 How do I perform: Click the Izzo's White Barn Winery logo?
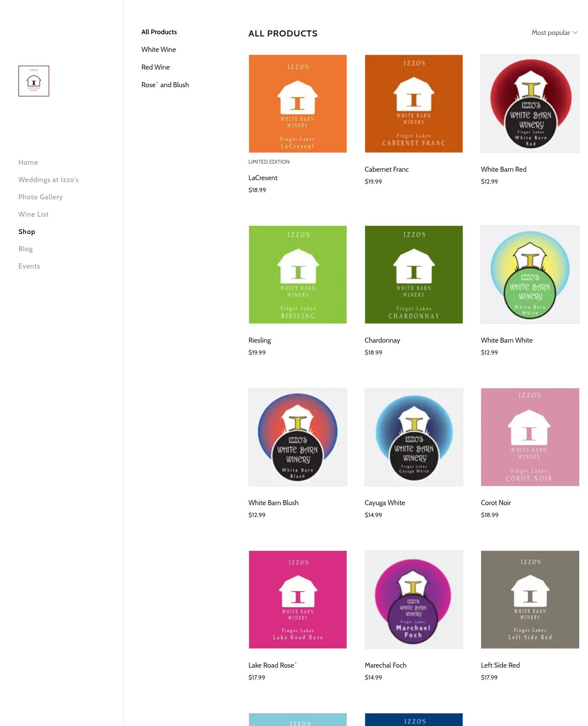pos(34,81)
